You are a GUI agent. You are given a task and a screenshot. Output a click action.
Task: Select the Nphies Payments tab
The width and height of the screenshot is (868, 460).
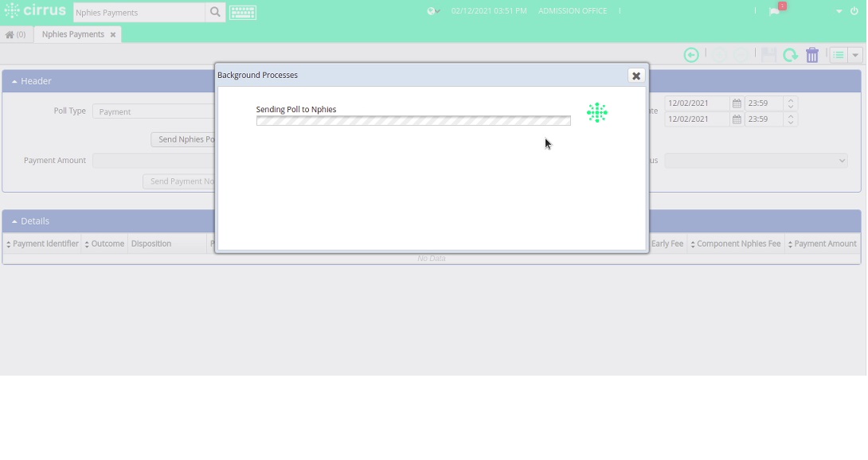tap(72, 34)
